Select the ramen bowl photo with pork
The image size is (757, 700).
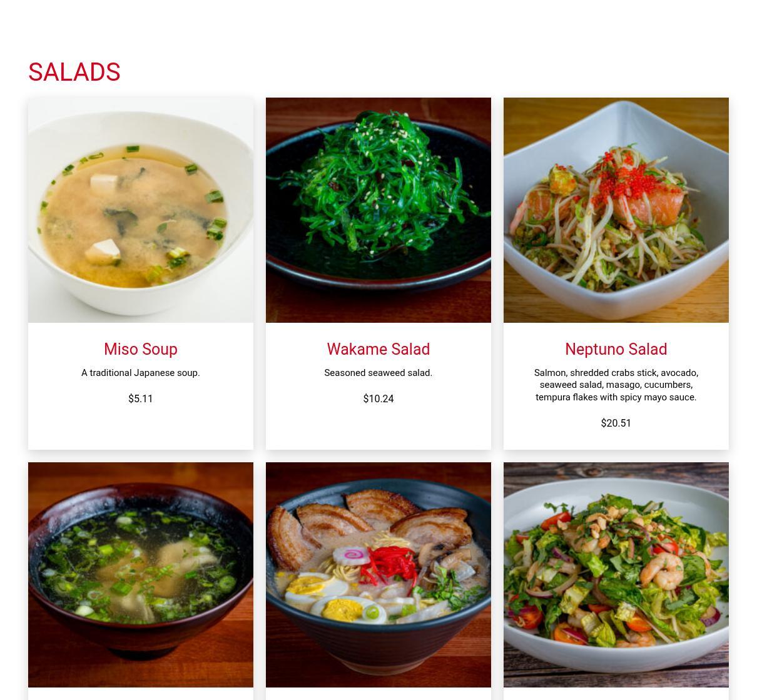378,575
